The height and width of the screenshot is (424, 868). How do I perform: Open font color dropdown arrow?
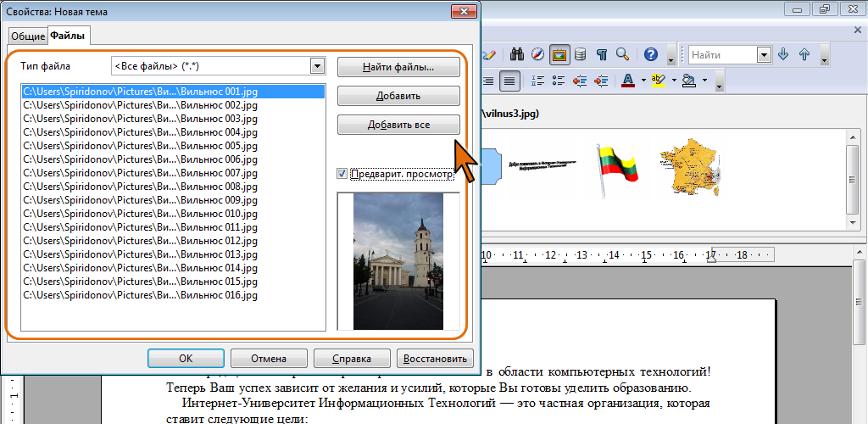click(x=643, y=81)
